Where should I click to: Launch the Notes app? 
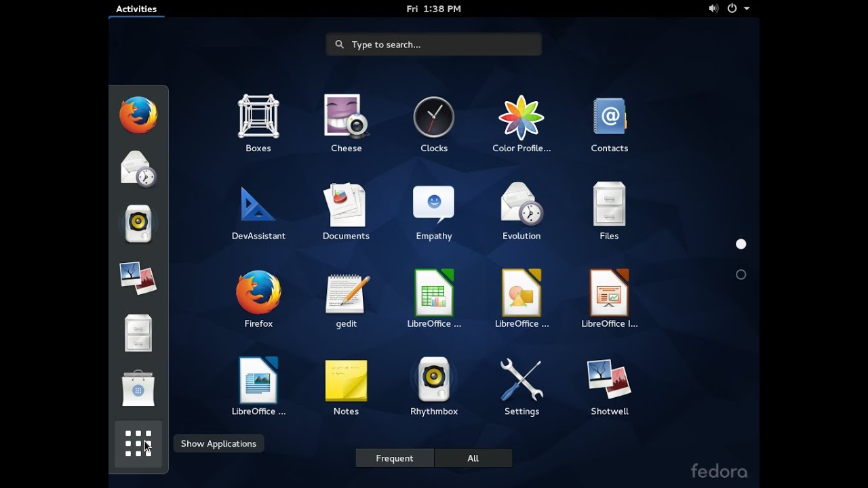click(346, 386)
